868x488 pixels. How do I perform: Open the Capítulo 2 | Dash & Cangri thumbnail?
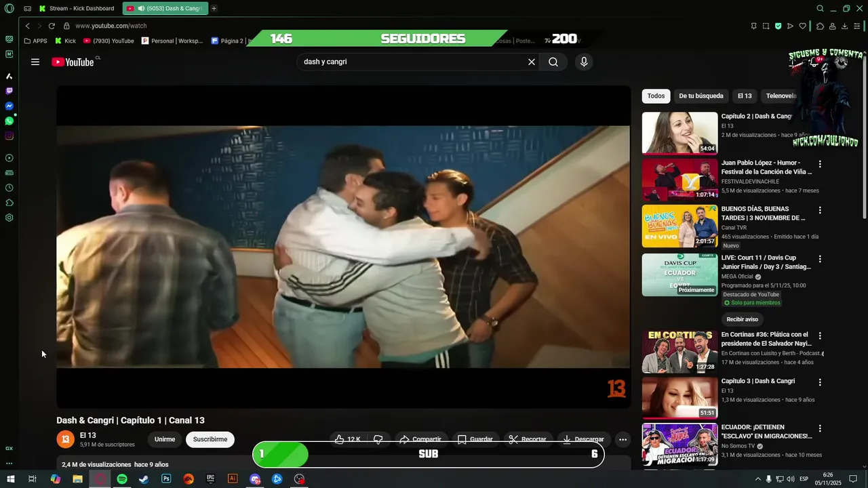point(679,134)
